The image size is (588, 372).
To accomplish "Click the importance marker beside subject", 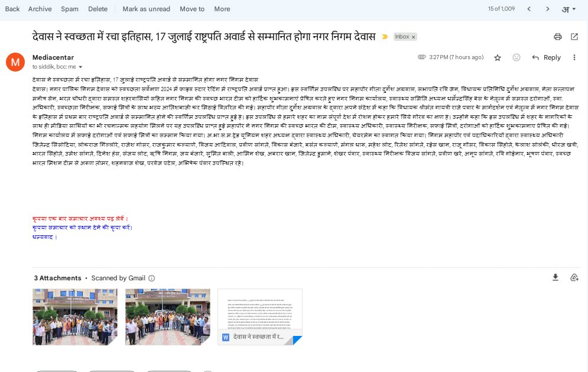I will pos(385,37).
